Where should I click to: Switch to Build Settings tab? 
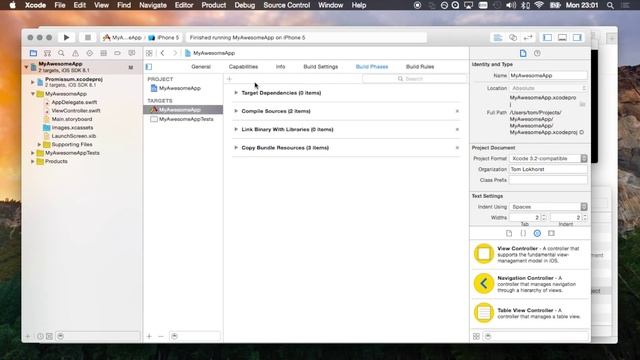tap(320, 67)
